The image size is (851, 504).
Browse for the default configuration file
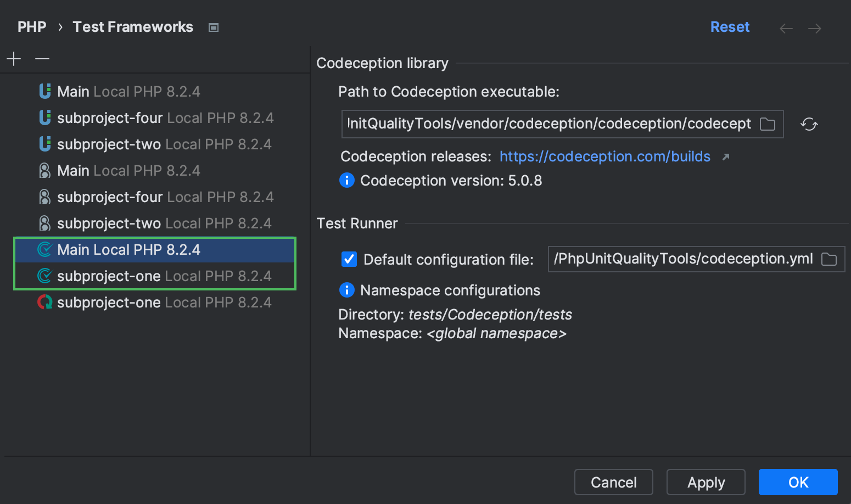[829, 259]
